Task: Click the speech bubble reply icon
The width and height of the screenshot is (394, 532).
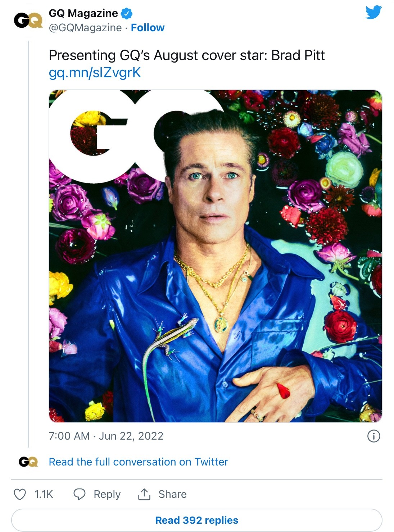Action: (x=79, y=494)
